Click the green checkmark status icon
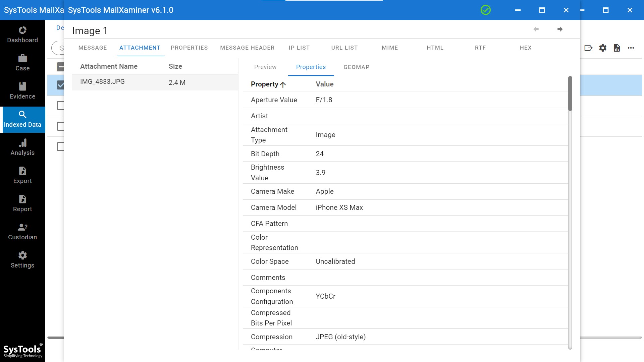The width and height of the screenshot is (644, 362). tap(485, 10)
